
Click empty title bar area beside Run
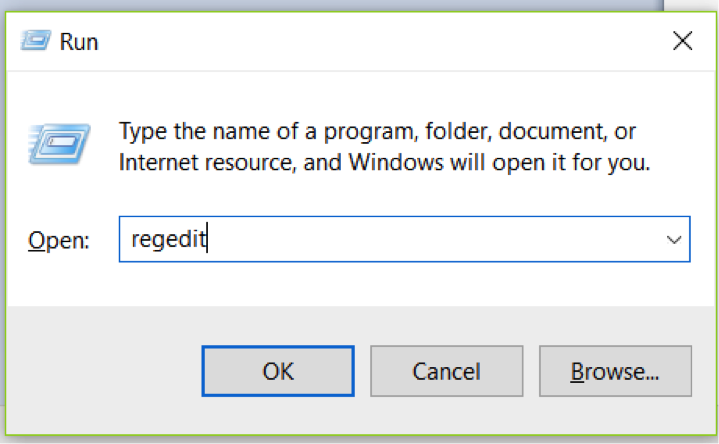(x=350, y=42)
